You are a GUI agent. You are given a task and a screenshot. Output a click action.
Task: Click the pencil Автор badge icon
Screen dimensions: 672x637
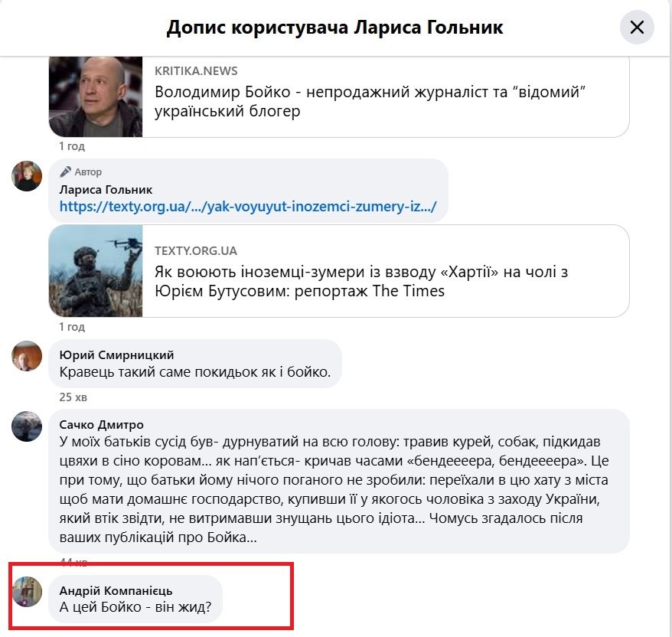67,171
